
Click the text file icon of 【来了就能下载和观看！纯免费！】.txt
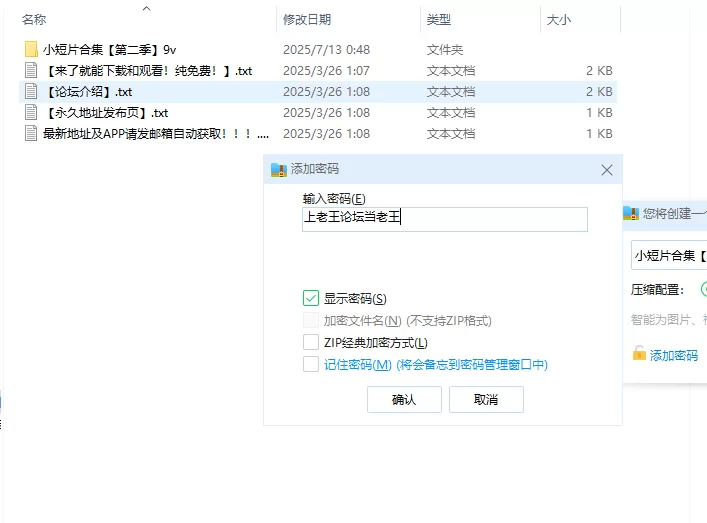(31, 70)
